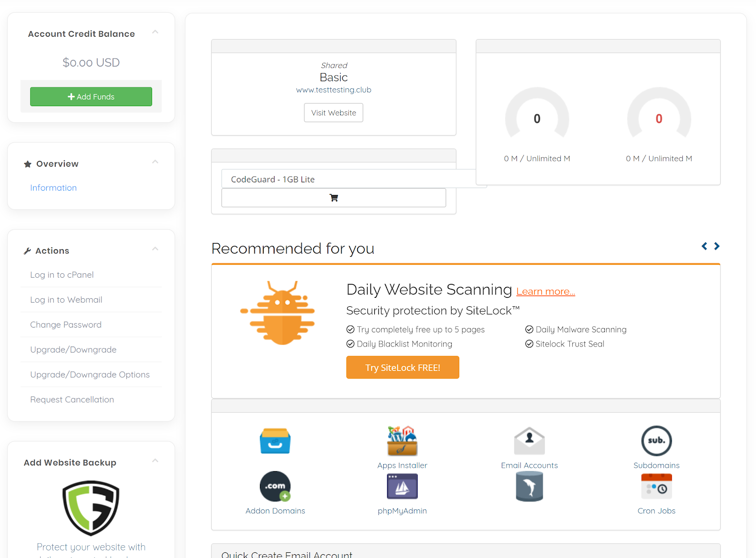The height and width of the screenshot is (558, 756).
Task: Click the CodeGuard shield logo
Action: [91, 508]
